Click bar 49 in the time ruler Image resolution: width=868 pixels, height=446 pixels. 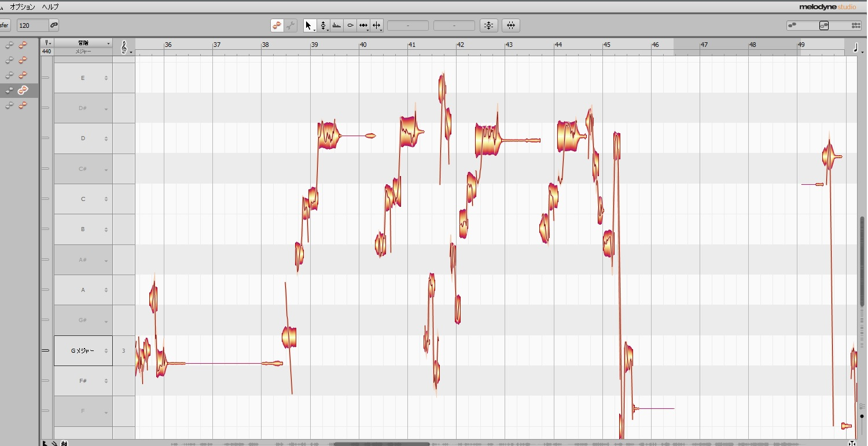801,45
